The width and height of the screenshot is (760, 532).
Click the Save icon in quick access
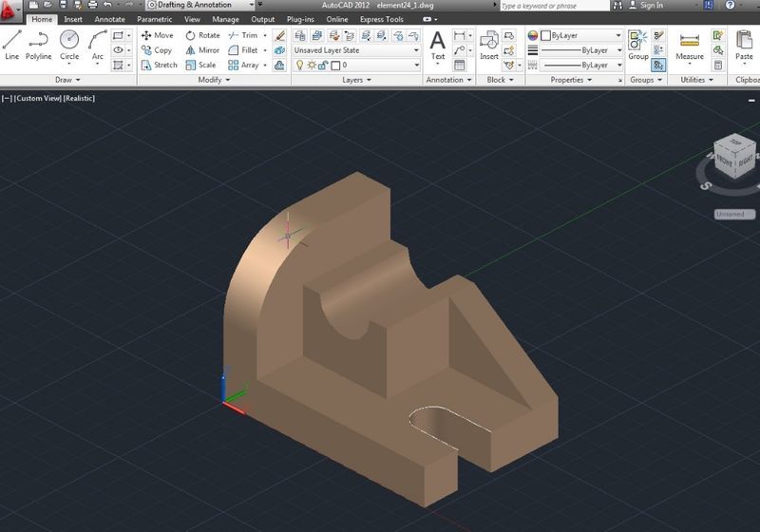(x=63, y=5)
